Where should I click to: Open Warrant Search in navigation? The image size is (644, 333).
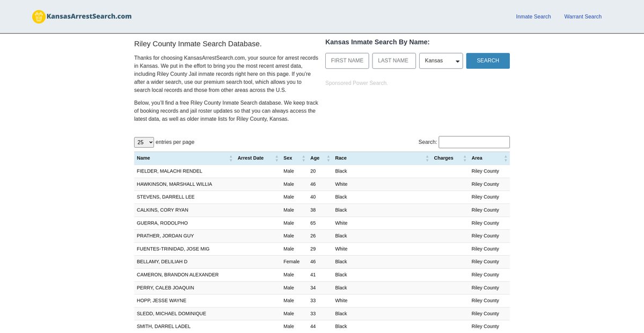582,17
